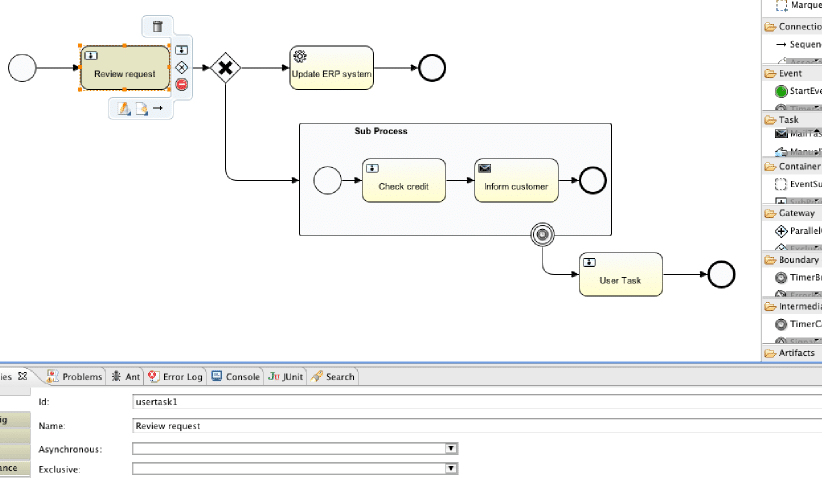Screen dimensions: 822x478
Task: Pick the EventSub container palette item
Action: [798, 184]
